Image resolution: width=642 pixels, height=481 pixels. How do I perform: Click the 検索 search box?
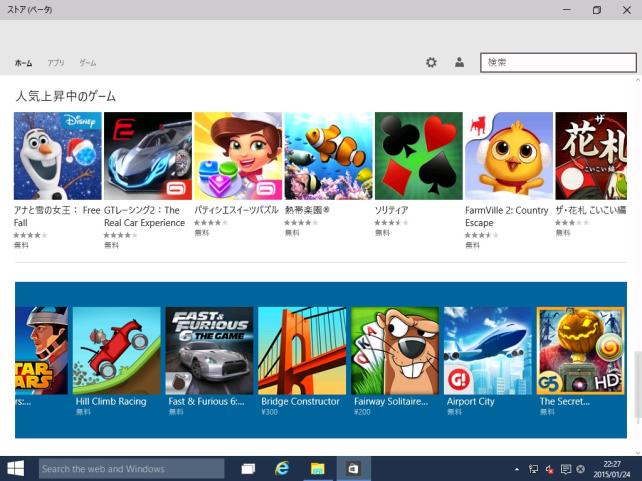coord(558,62)
